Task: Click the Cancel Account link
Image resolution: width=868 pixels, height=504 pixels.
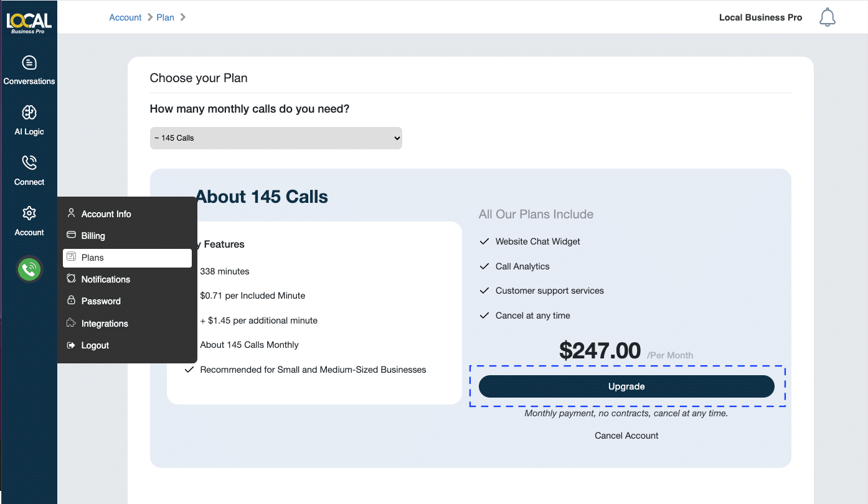Action: [626, 436]
